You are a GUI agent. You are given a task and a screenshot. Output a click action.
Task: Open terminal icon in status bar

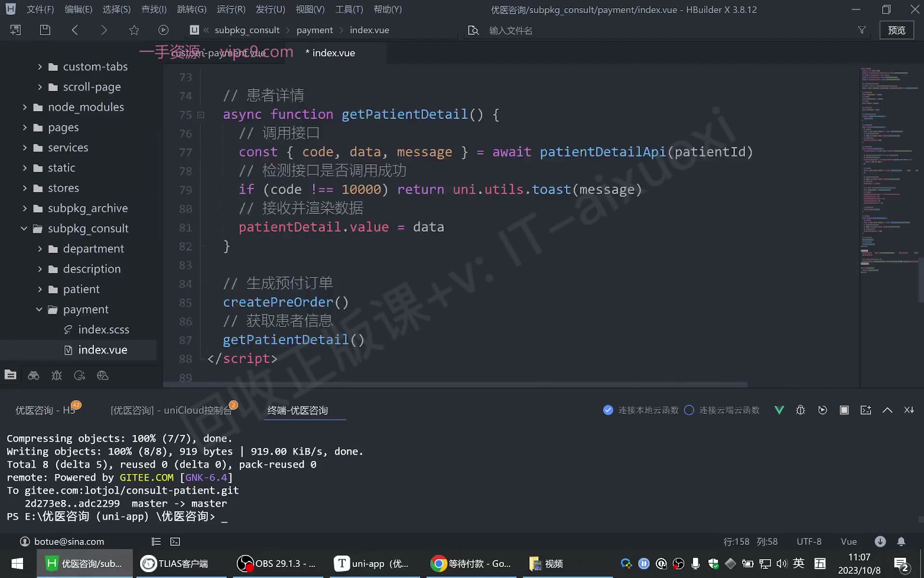click(x=175, y=541)
